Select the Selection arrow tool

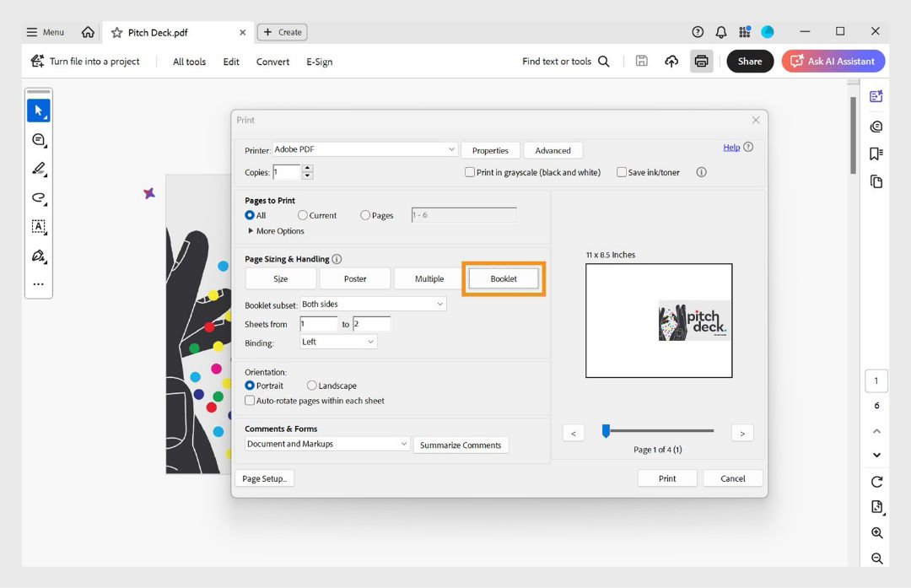click(39, 110)
